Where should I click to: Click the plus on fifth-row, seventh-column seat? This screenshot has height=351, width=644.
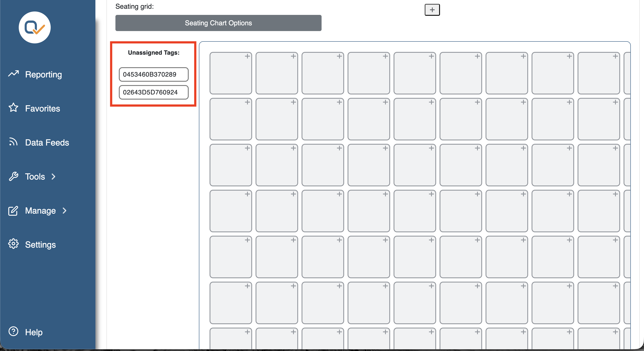(x=523, y=240)
